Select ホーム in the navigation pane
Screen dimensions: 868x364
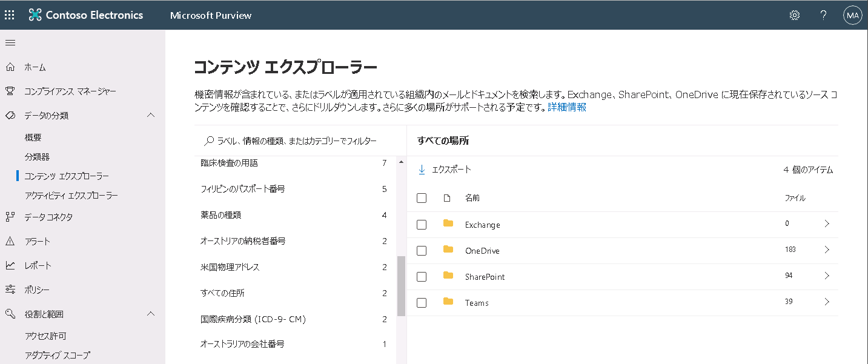click(x=36, y=67)
